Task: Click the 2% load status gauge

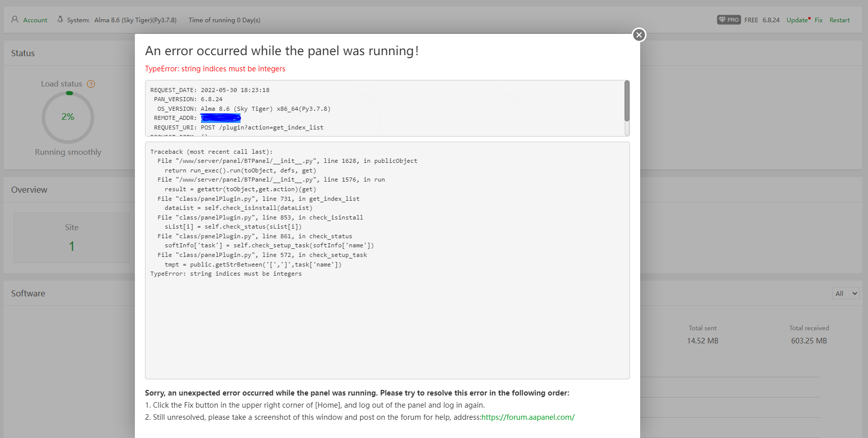Action: pyautogui.click(x=68, y=117)
